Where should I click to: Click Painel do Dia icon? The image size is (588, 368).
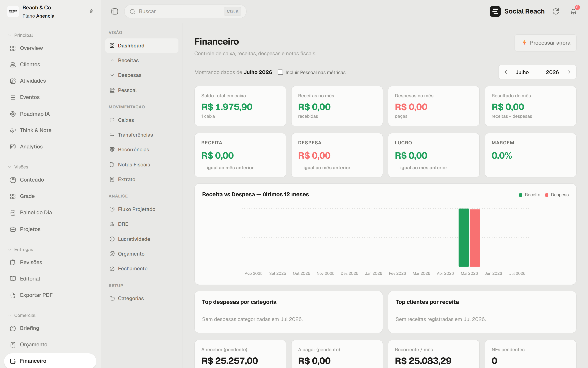pyautogui.click(x=13, y=213)
